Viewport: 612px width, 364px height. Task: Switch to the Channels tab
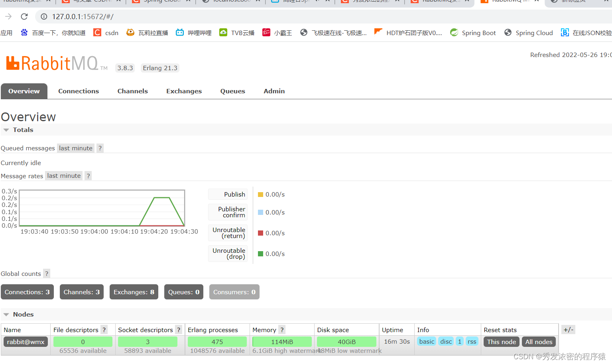tap(133, 91)
